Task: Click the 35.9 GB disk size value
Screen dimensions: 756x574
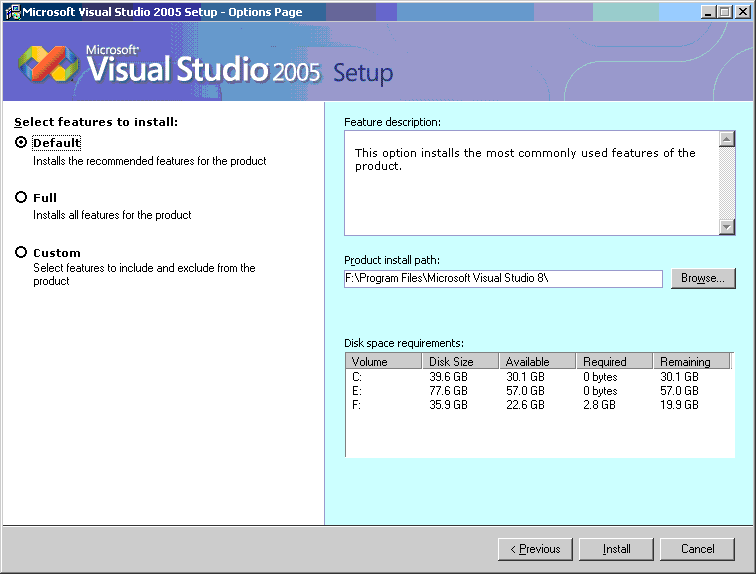Action: [x=448, y=404]
